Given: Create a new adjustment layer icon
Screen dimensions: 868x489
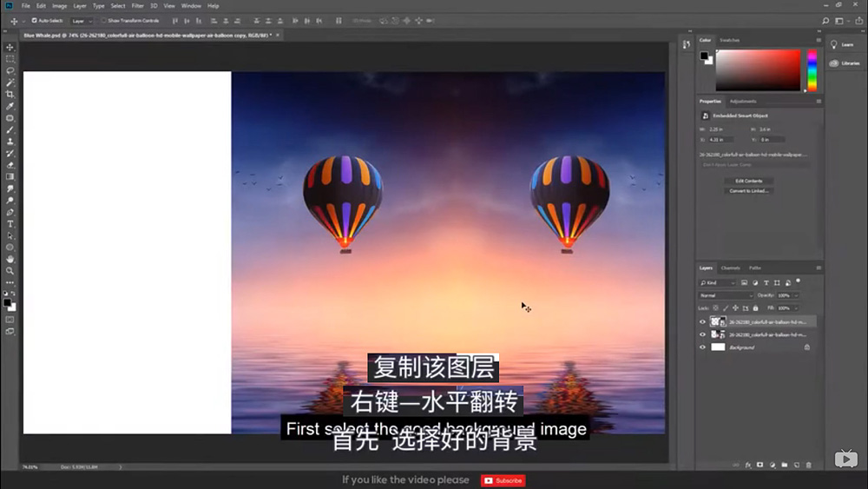Looking at the screenshot, I should [773, 466].
